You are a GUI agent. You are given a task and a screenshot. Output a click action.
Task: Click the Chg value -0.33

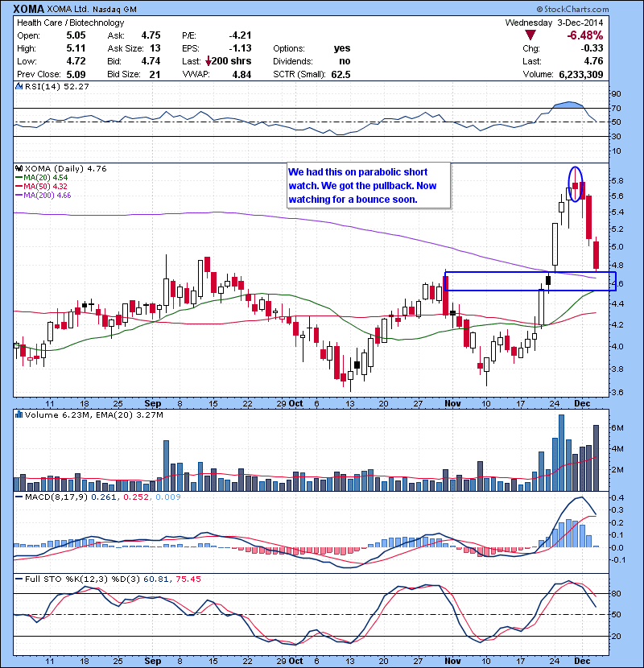592,48
